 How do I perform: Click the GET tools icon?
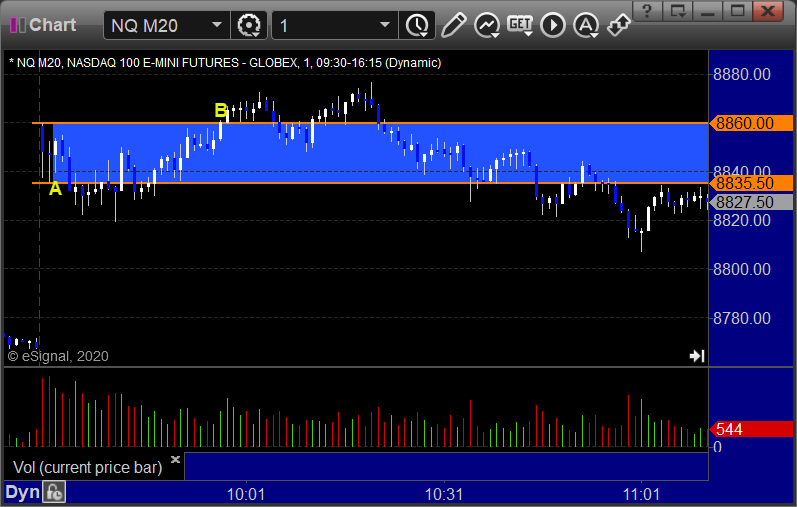click(519, 25)
